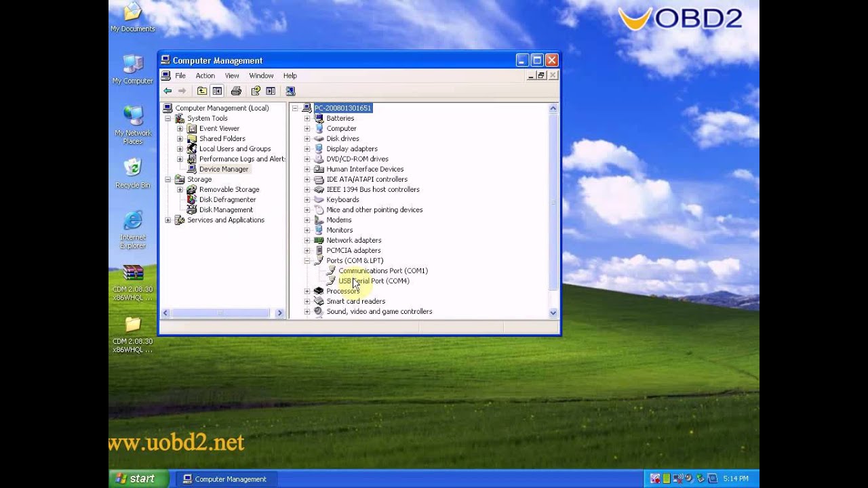This screenshot has height=488, width=868.
Task: Select Sound, video and game controllers
Action: point(379,311)
